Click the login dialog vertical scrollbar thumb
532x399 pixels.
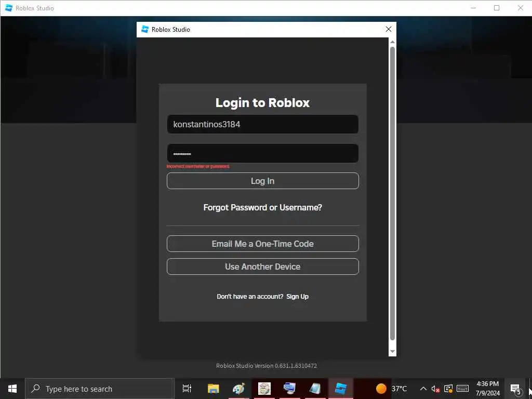[x=392, y=193]
